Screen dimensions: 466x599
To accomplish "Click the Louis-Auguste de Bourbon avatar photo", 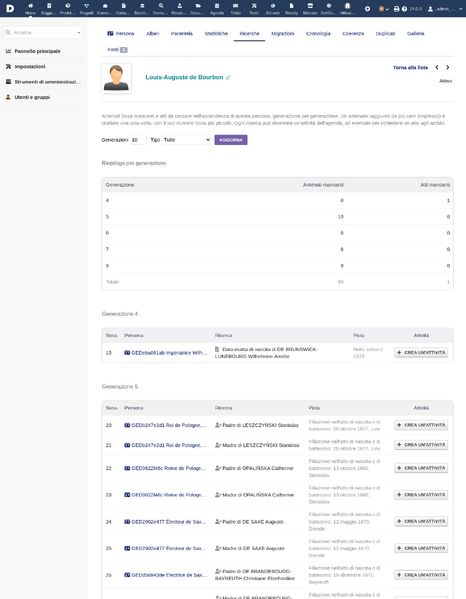I will click(116, 78).
